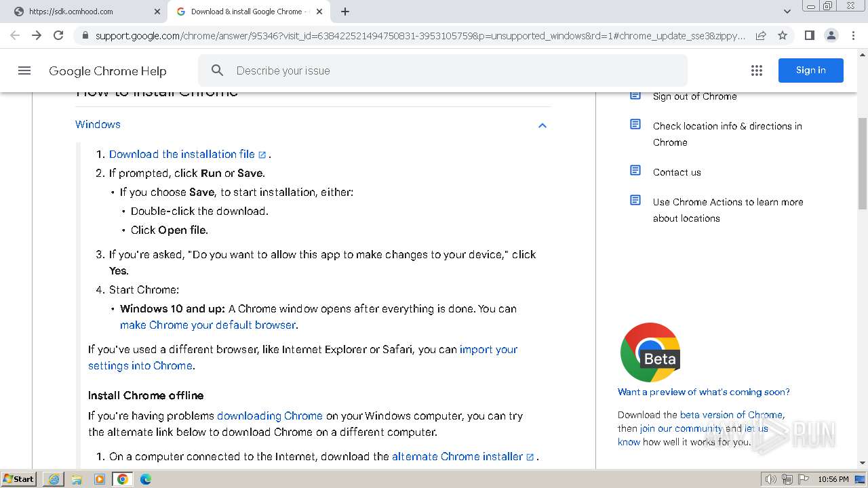Share this page from address bar
The width and height of the screenshot is (868, 488).
pyautogui.click(x=761, y=35)
